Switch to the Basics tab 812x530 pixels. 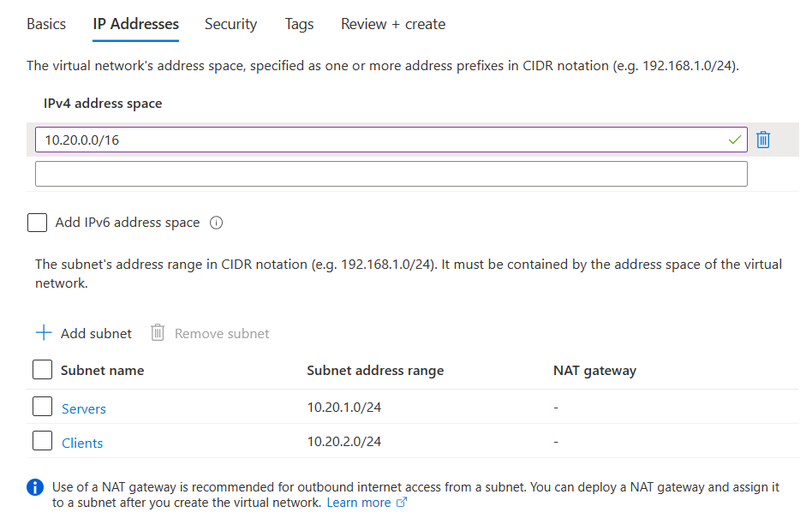[x=46, y=24]
